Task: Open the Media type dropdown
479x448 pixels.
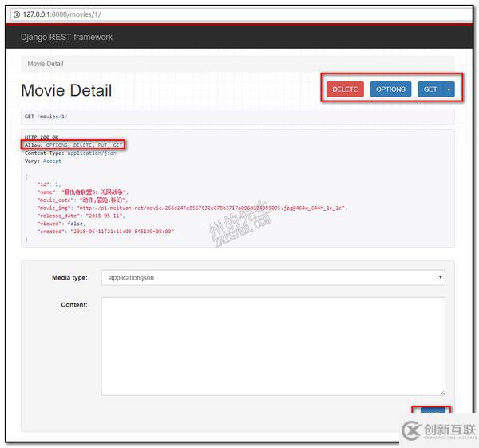Action: pyautogui.click(x=273, y=277)
